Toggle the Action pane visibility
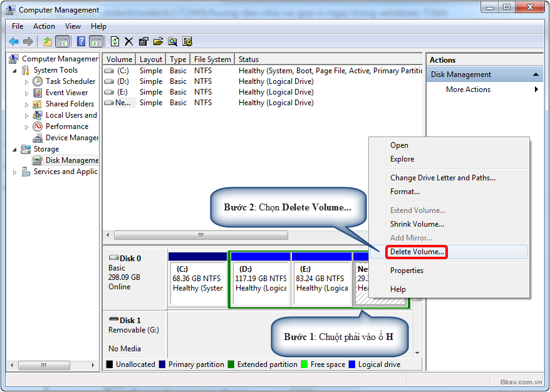550x392 pixels. coord(96,41)
